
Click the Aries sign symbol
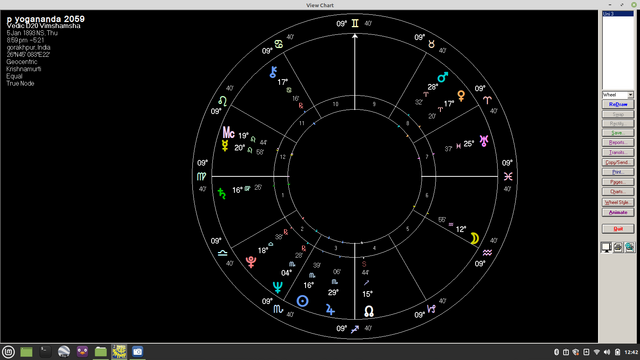487,100
